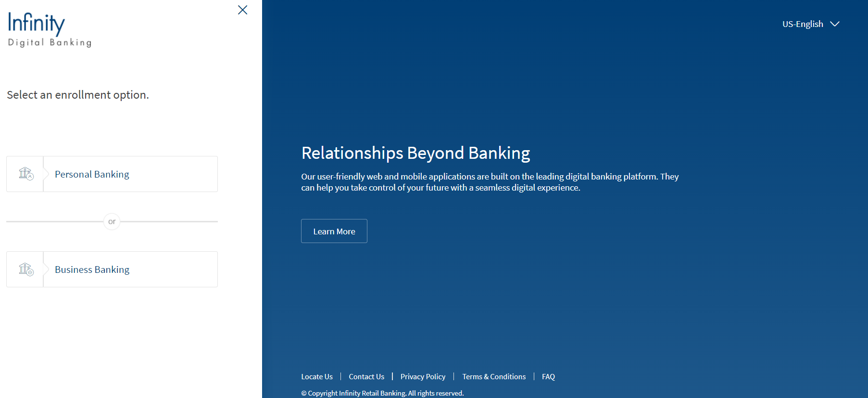This screenshot has height=398, width=868.
Task: Click the 'or' divider circle
Action: [112, 221]
